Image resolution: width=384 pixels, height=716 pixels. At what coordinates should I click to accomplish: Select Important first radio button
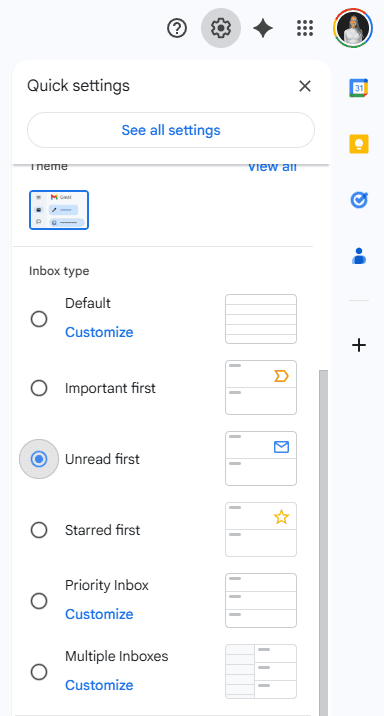[x=39, y=388]
